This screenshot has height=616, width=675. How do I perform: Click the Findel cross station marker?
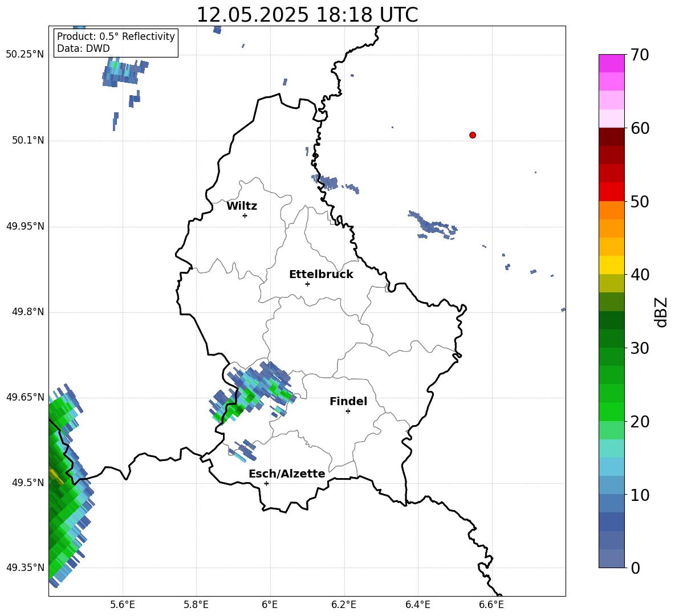point(348,411)
